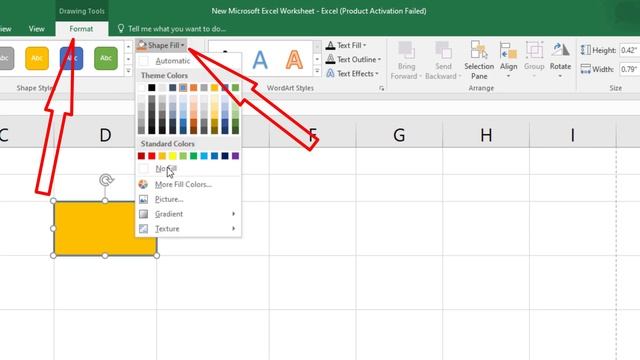Open the Rotate dropdown
Viewport: 640px width, 360px height.
(560, 60)
